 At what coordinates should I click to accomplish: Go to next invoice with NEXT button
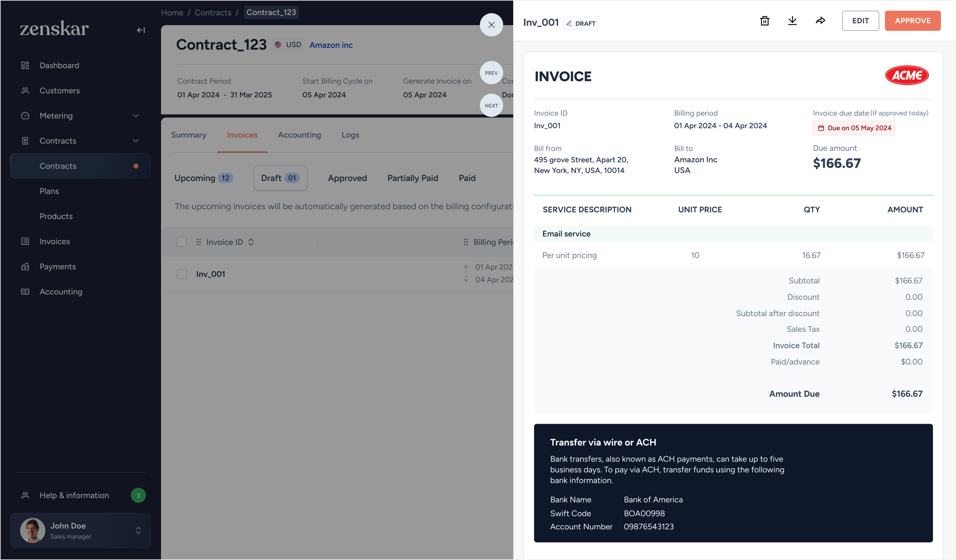coord(491,105)
